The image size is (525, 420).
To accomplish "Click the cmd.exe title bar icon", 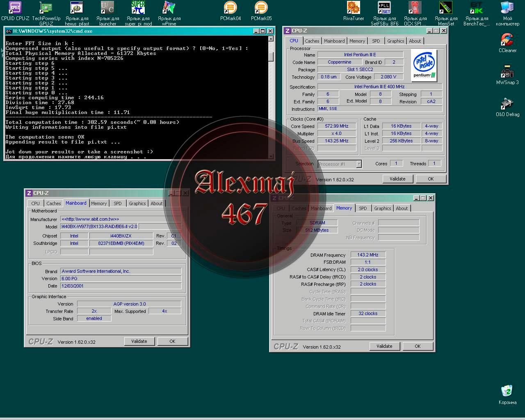I will [9, 31].
